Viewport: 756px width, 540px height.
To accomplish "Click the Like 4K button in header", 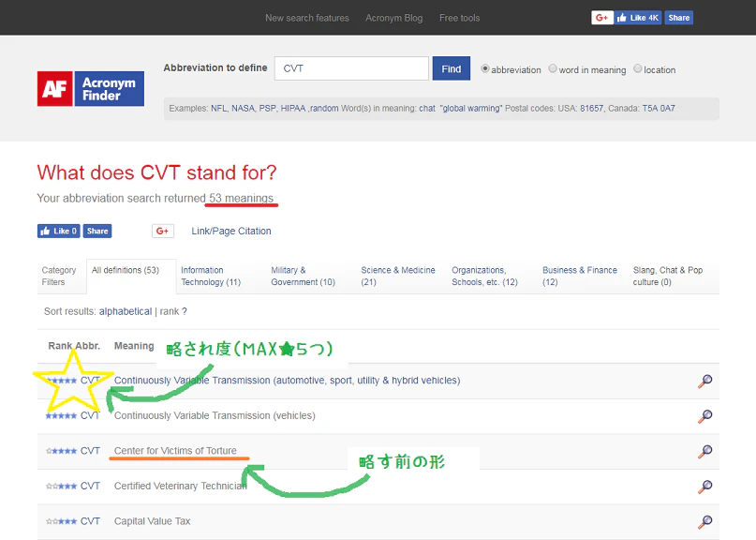I will (638, 18).
